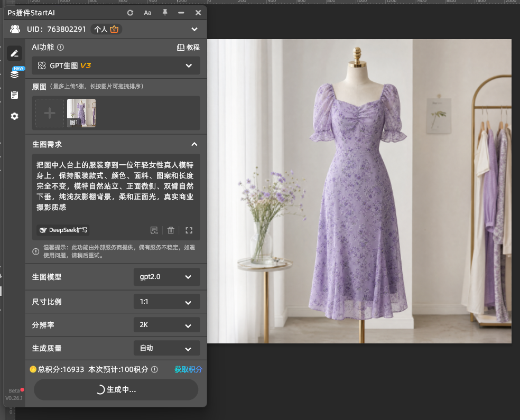Click the 总积分:16933 text
The height and width of the screenshot is (420, 520).
(x=61, y=370)
